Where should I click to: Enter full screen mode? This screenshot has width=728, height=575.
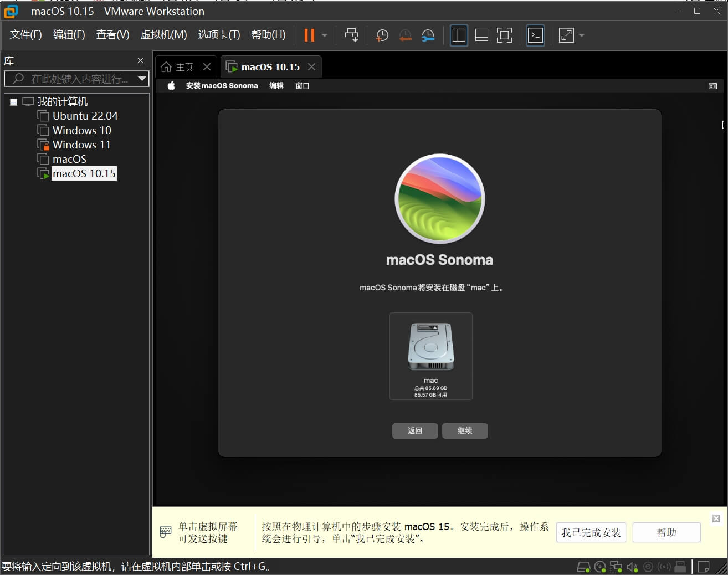click(504, 35)
